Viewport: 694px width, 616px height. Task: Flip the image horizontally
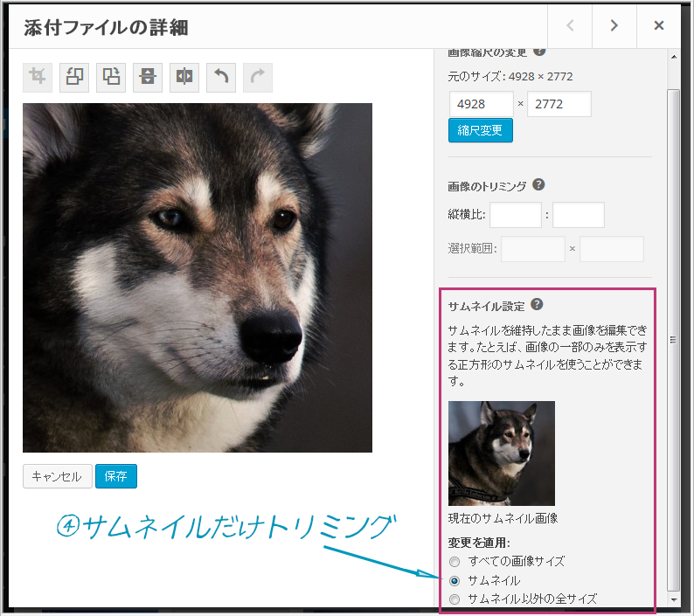coord(184,77)
